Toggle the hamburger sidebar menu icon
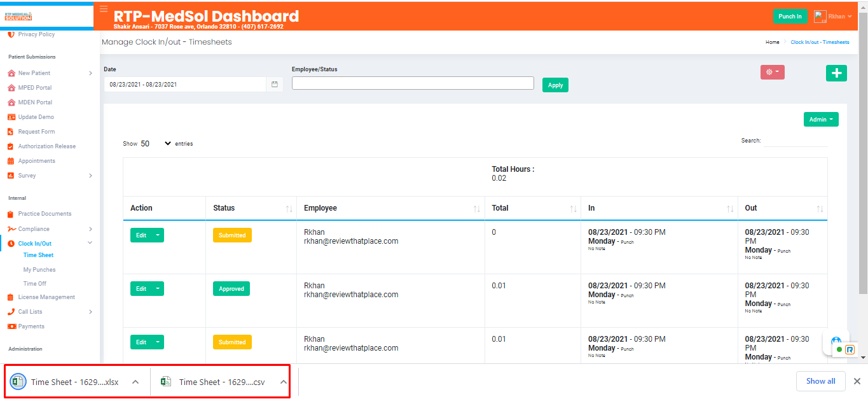 104,9
